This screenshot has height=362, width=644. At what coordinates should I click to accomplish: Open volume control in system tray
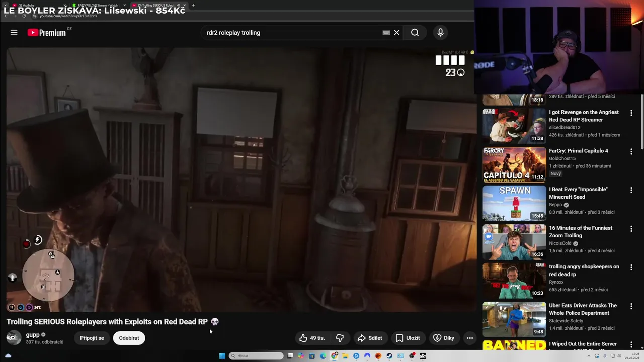619,356
